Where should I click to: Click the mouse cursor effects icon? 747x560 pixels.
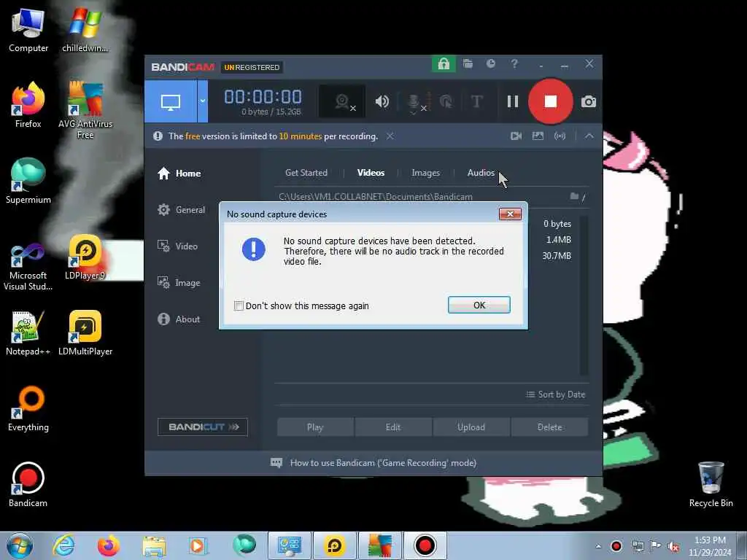446,101
